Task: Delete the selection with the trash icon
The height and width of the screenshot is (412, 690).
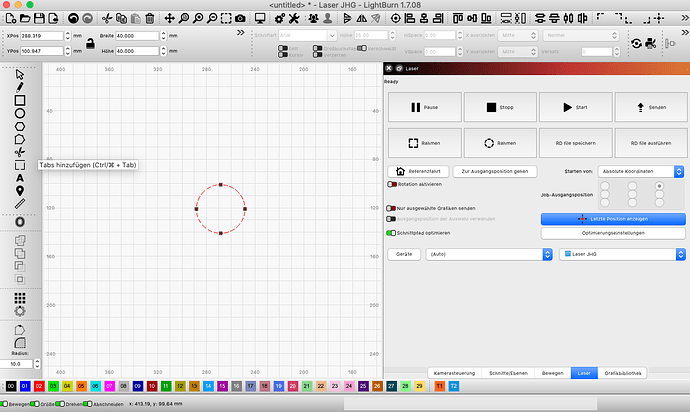Action: pos(150,18)
